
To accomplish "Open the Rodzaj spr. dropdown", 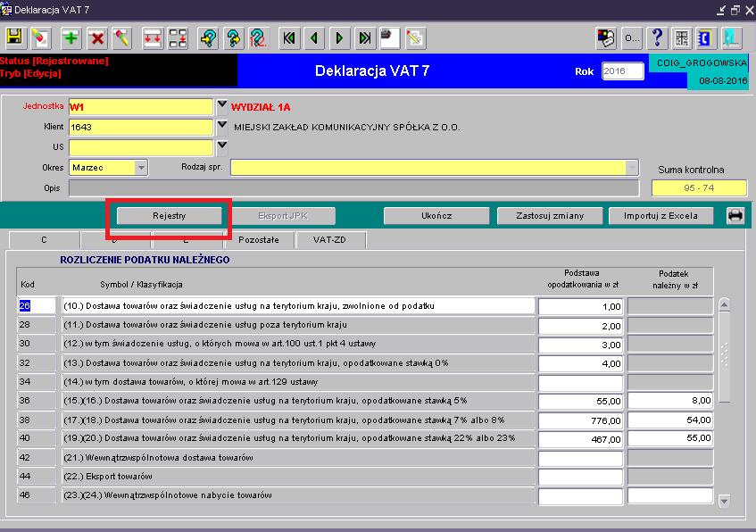I will pos(632,167).
